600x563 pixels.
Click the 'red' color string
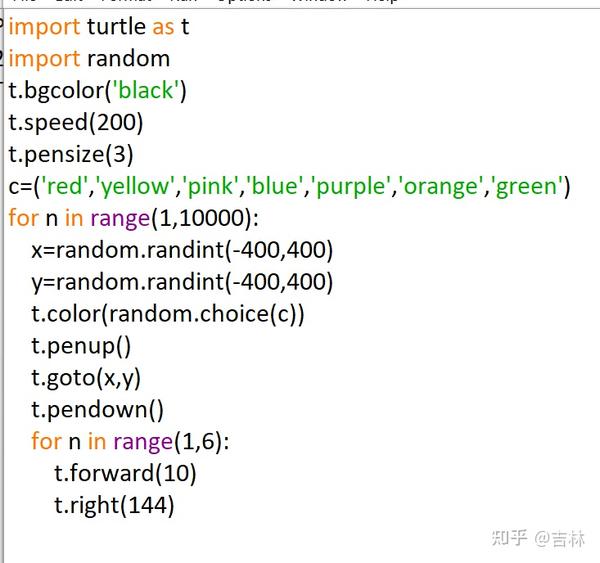[64, 186]
